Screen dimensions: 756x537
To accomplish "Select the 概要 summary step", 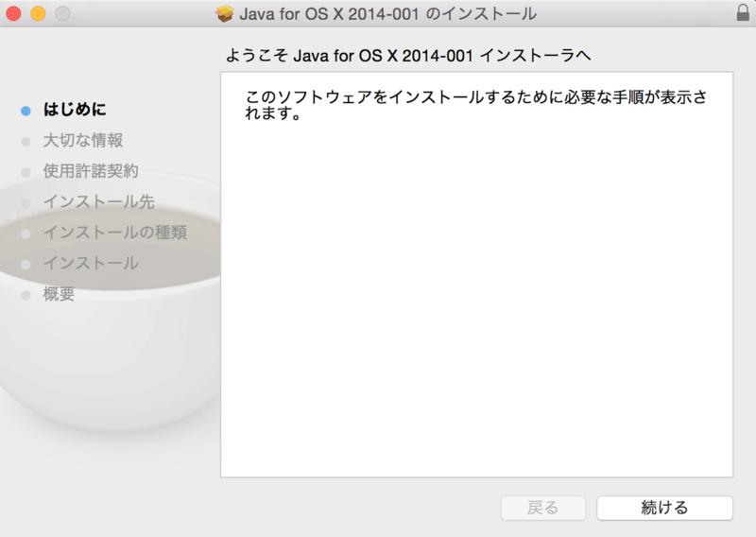I will click(x=59, y=293).
